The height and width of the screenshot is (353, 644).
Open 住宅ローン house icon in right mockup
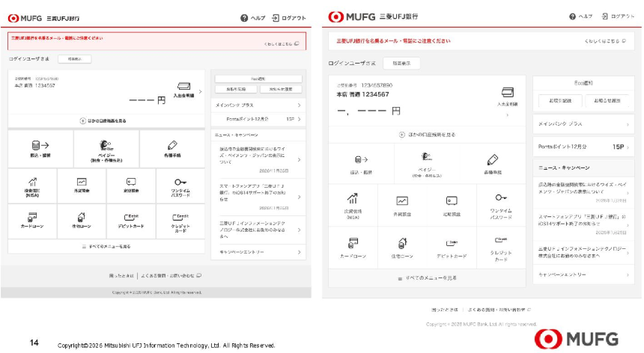[402, 243]
